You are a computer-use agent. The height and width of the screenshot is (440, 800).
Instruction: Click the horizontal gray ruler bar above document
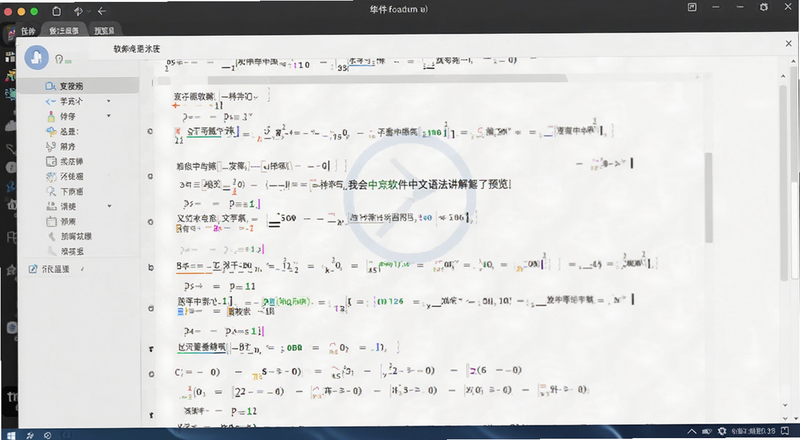pos(387,79)
